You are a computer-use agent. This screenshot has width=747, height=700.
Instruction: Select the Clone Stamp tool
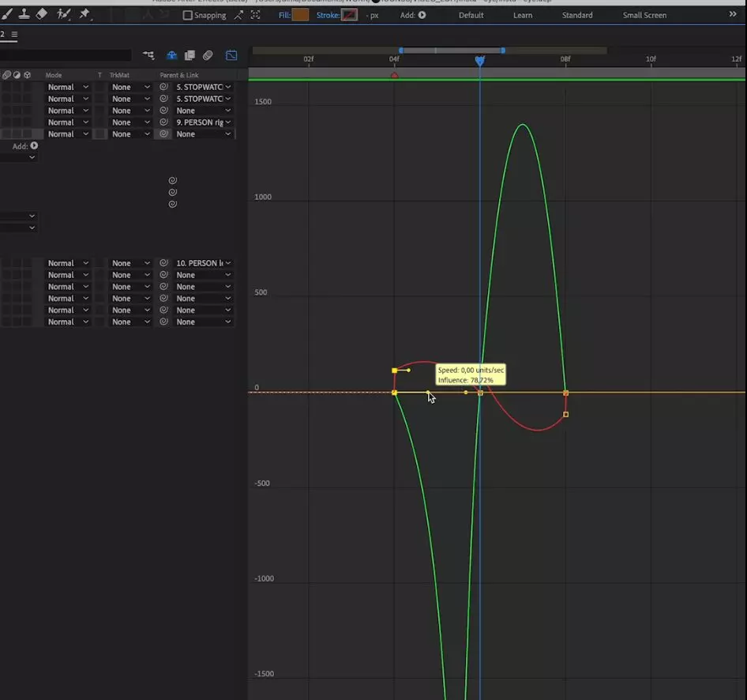click(x=24, y=14)
